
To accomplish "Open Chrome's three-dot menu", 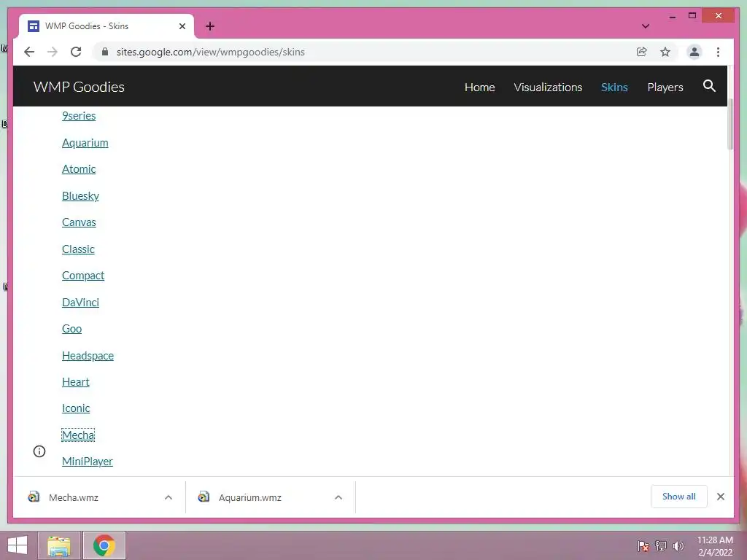I will click(x=718, y=52).
